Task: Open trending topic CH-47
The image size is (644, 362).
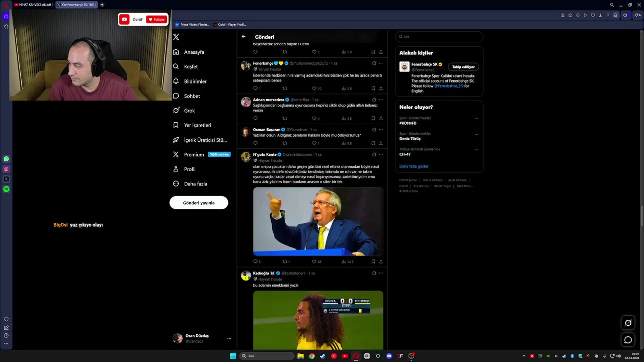Action: click(x=405, y=154)
